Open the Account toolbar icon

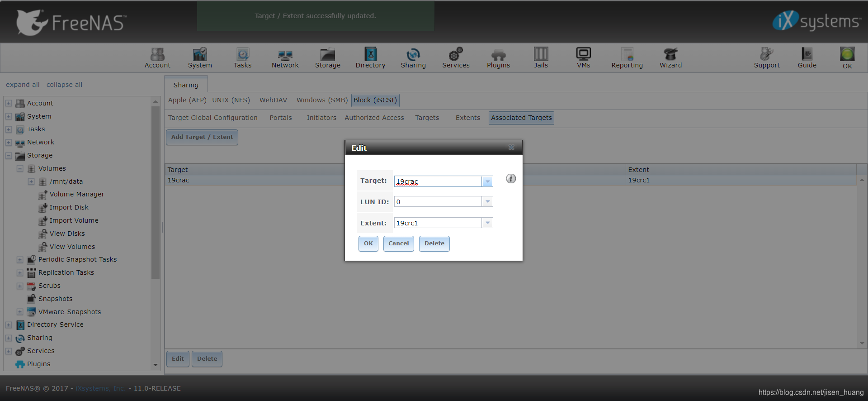coord(157,58)
